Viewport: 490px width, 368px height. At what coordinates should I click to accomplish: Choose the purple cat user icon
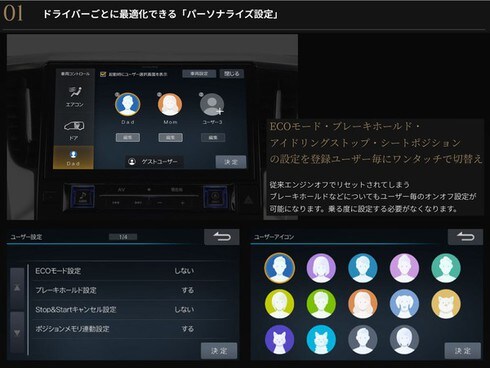(x=279, y=340)
